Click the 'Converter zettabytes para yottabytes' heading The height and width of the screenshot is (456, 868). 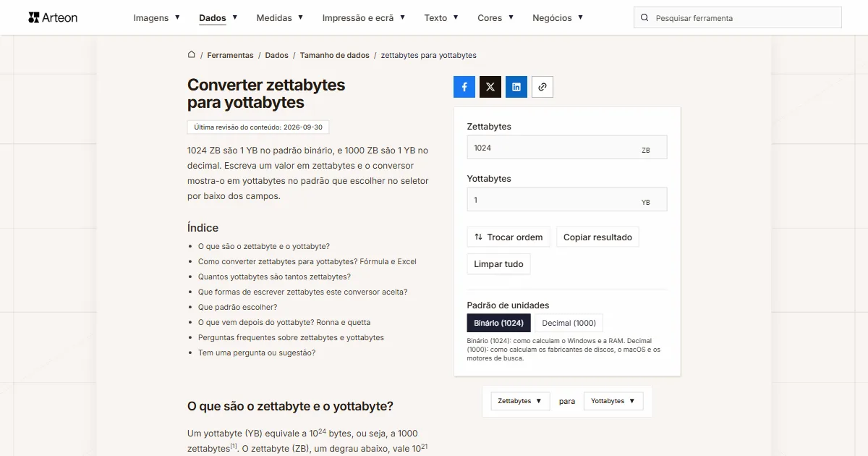tap(266, 93)
